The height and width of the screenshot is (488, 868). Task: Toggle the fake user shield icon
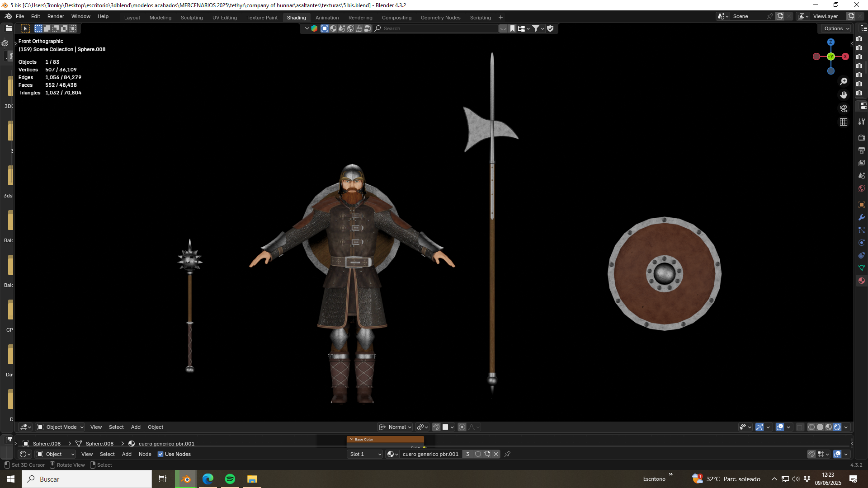[478, 454]
